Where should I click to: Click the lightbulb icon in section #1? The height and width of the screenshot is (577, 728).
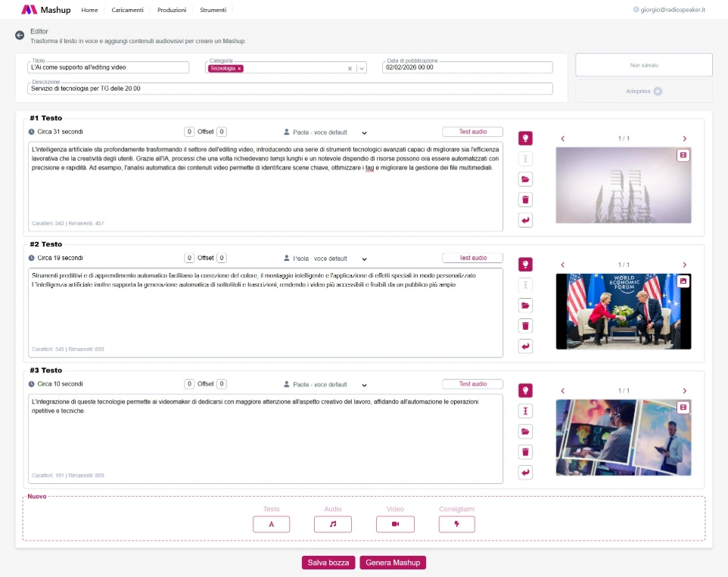tap(525, 138)
